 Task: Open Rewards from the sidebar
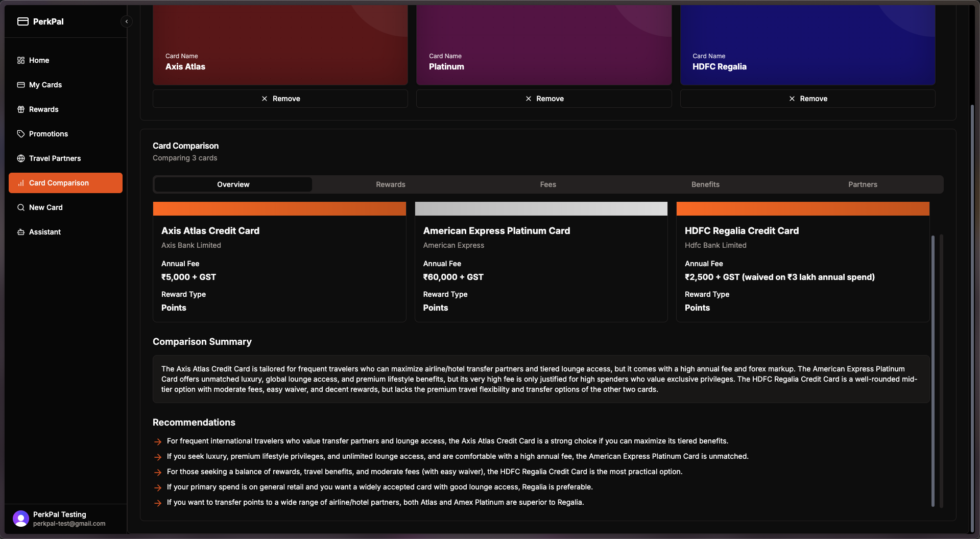[x=65, y=109]
